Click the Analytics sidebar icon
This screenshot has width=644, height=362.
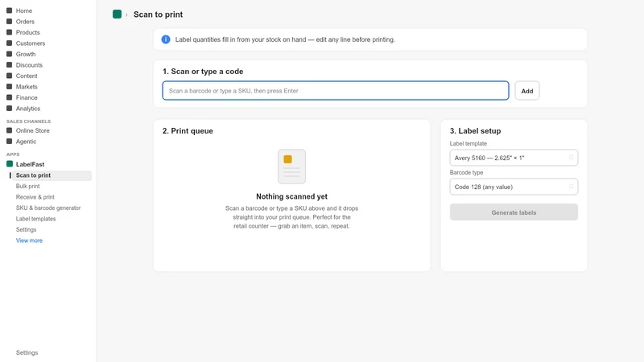click(9, 109)
